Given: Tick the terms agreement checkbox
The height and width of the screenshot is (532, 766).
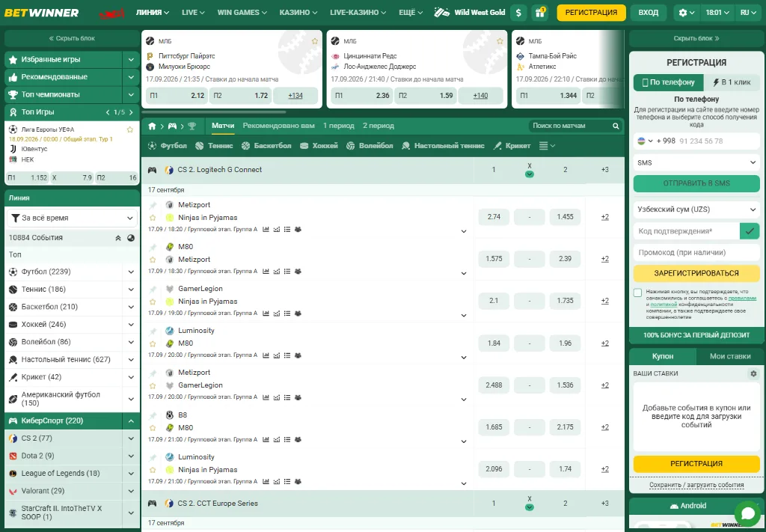Looking at the screenshot, I should pyautogui.click(x=637, y=293).
